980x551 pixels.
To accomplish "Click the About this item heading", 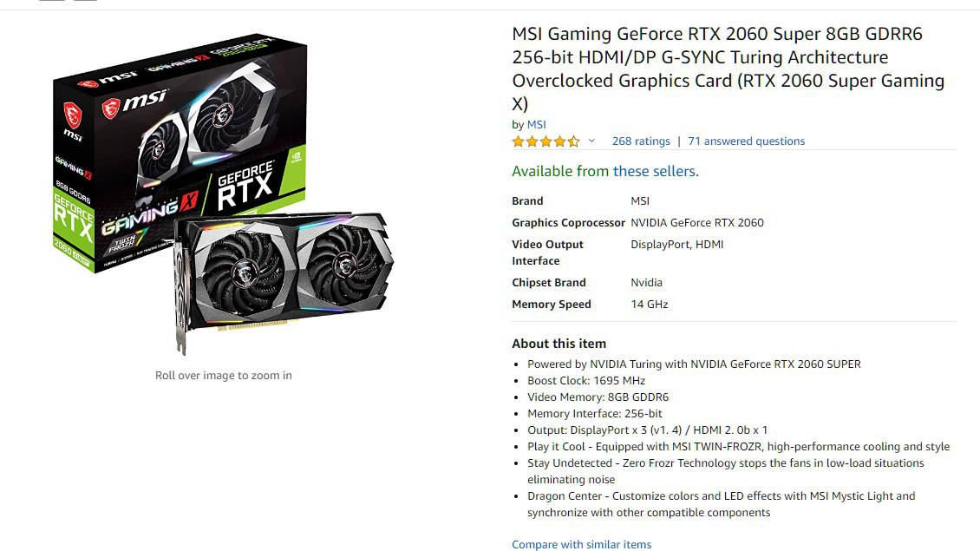I will 559,344.
